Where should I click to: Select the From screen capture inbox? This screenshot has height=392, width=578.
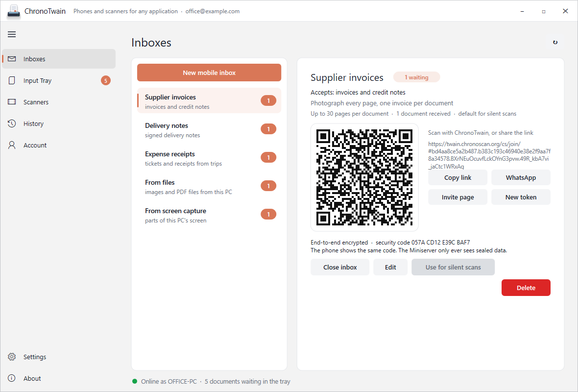pos(209,214)
